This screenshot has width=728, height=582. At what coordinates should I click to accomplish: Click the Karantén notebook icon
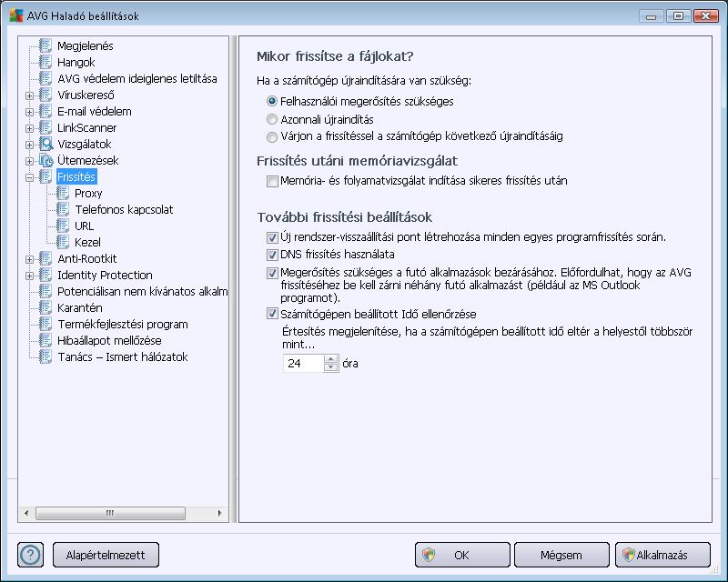tap(45, 307)
